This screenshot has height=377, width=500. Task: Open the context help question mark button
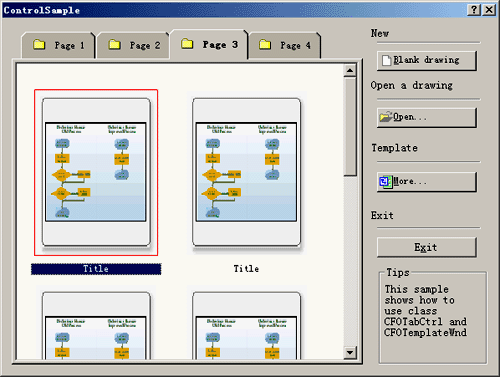pos(474,10)
